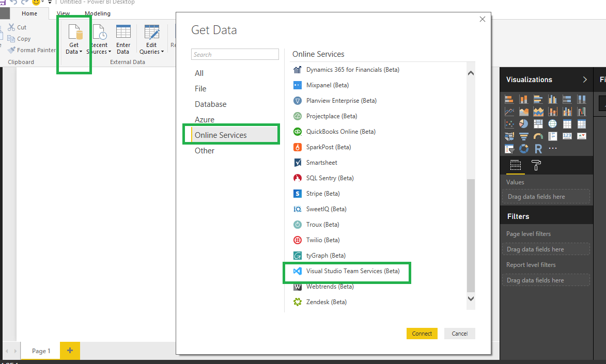Select the KPI visualization

[x=582, y=136]
